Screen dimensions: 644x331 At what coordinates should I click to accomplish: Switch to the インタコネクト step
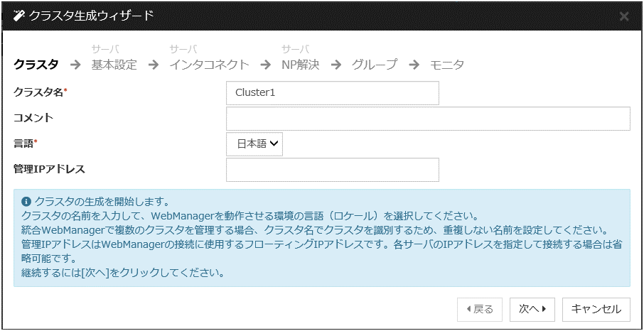click(x=209, y=65)
